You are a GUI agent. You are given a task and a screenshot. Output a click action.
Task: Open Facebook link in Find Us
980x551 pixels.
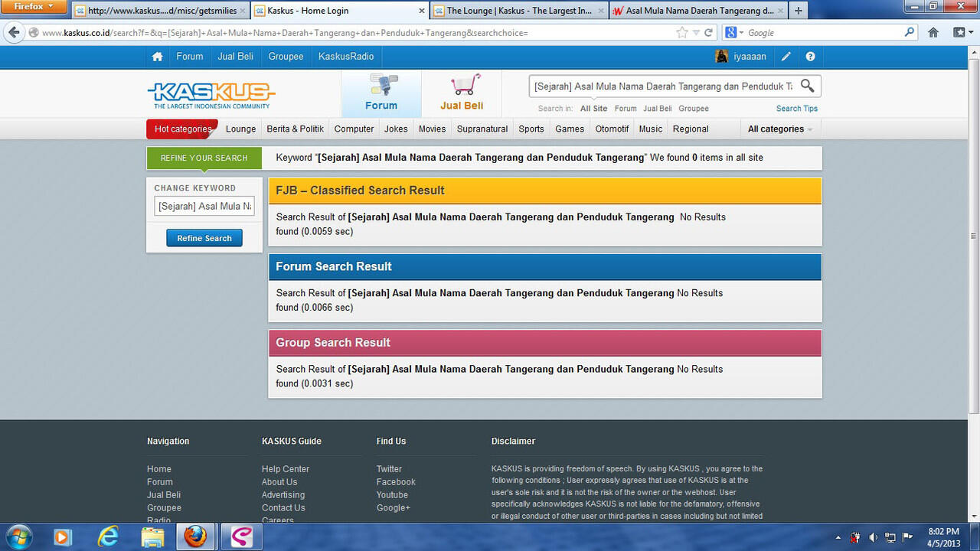pyautogui.click(x=396, y=482)
